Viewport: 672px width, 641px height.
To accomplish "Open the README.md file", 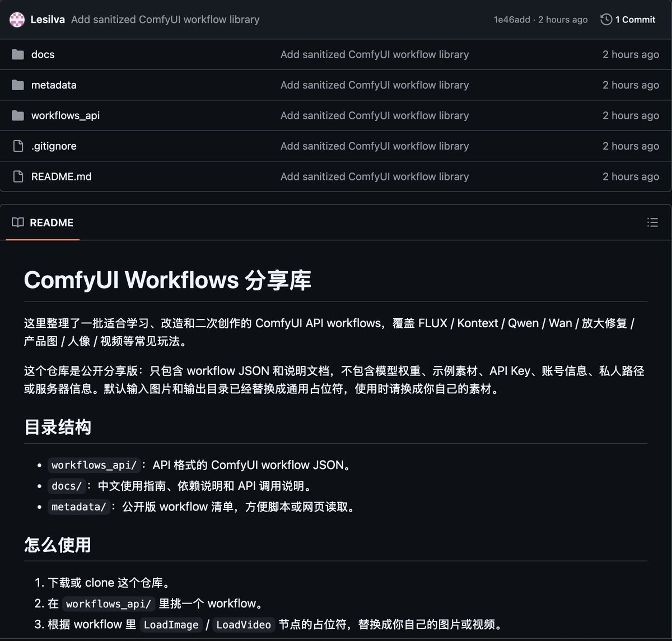I will click(x=61, y=176).
